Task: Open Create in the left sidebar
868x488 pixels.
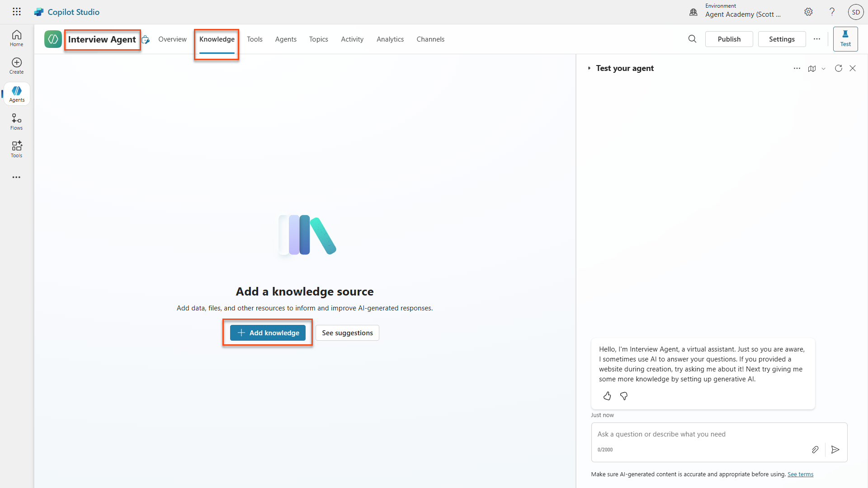Action: [17, 66]
